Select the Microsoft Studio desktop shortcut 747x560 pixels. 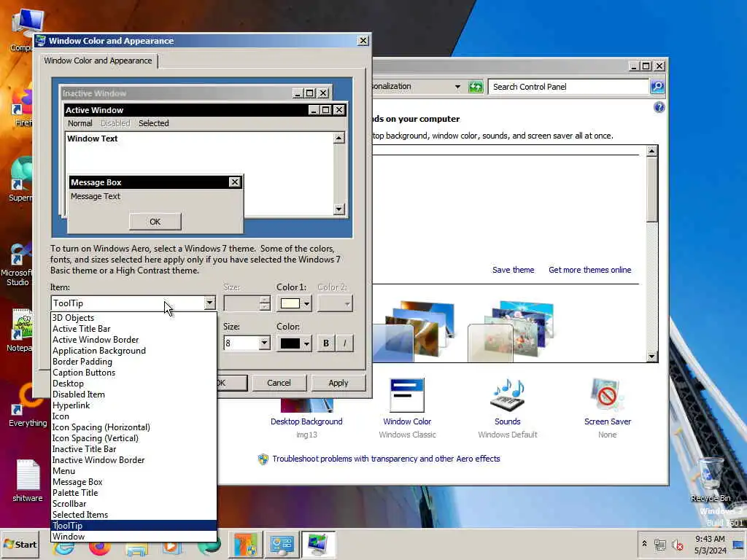pyautogui.click(x=18, y=264)
